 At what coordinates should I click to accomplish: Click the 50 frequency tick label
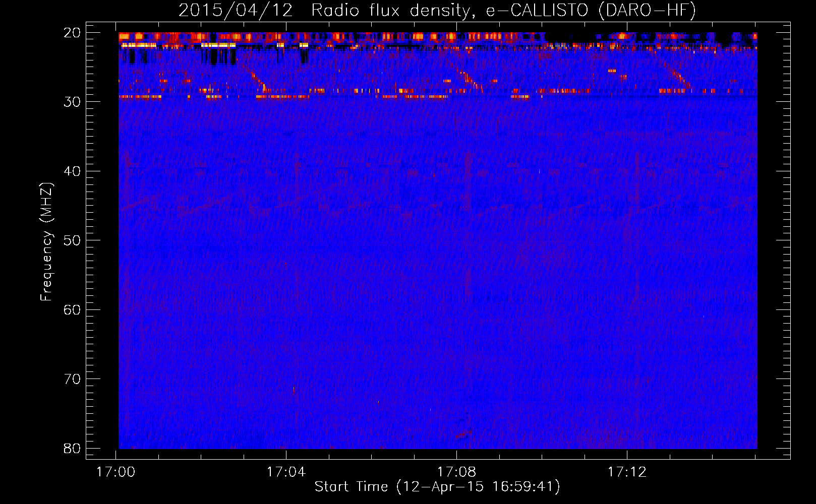pos(72,240)
